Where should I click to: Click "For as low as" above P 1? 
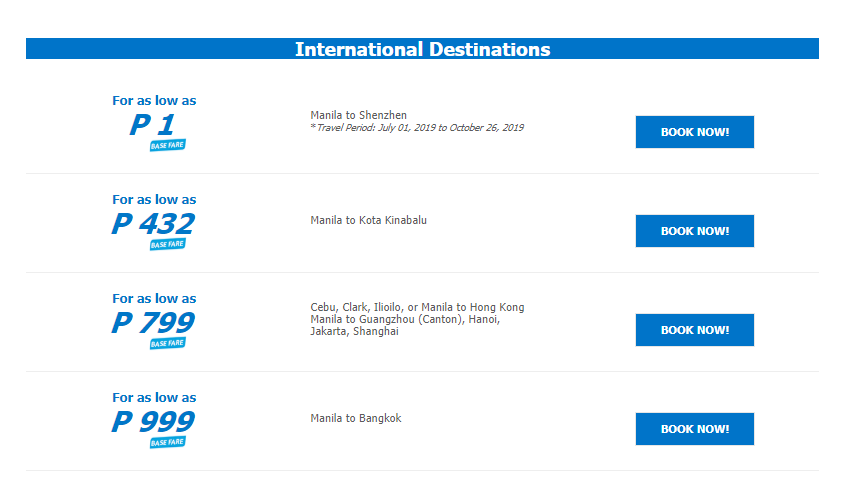pos(154,100)
